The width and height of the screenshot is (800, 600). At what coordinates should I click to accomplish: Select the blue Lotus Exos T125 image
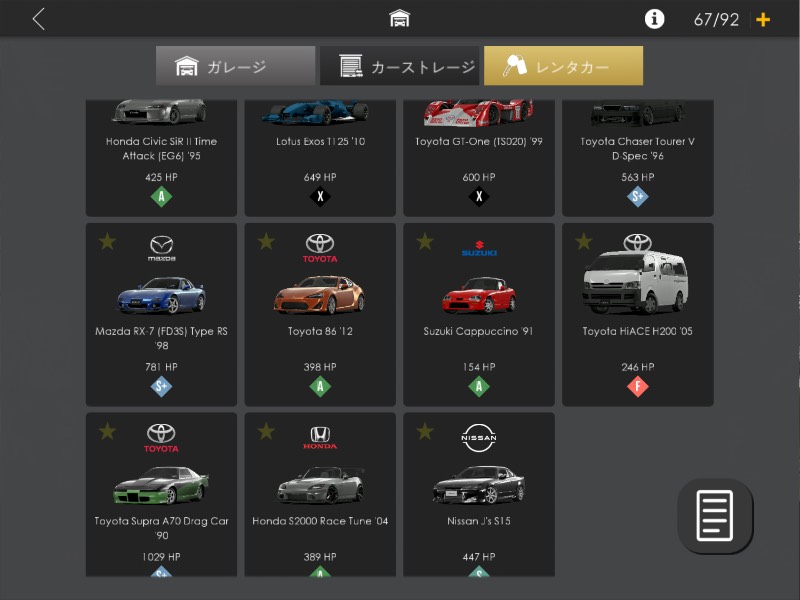pyautogui.click(x=315, y=112)
